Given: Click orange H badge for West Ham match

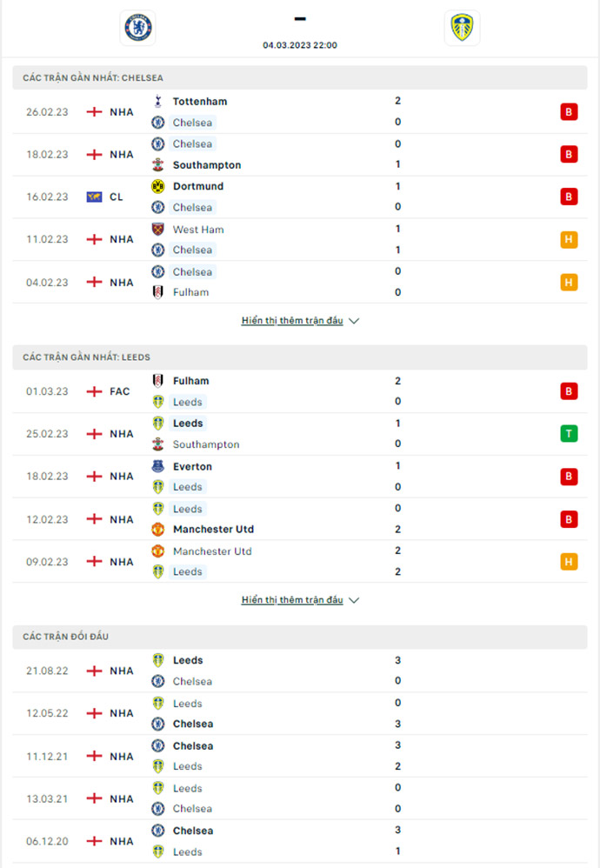Looking at the screenshot, I should (569, 239).
